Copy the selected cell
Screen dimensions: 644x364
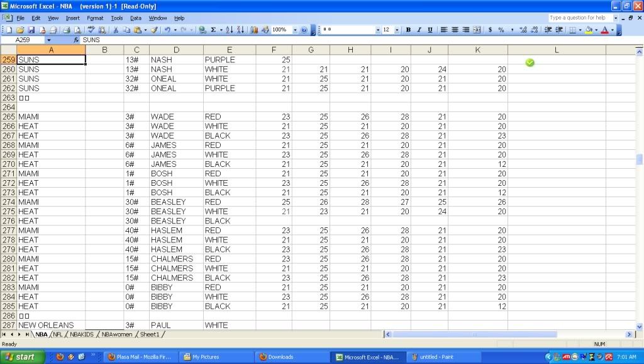tap(126, 30)
